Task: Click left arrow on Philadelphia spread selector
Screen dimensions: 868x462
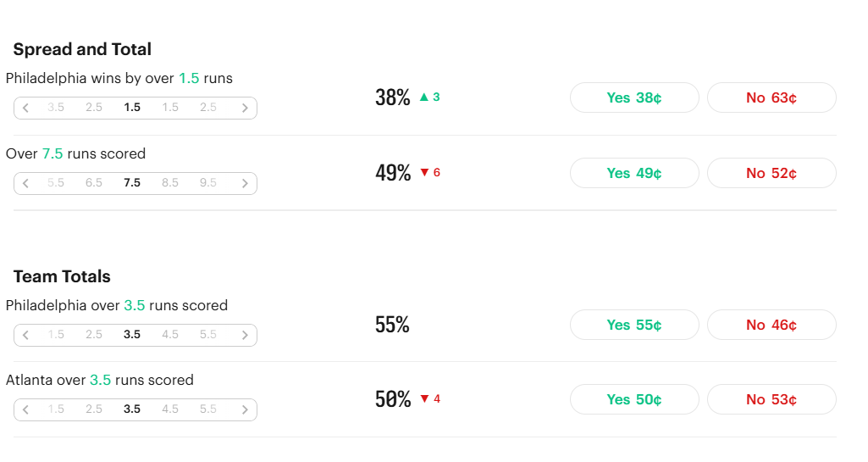Action: point(25,108)
